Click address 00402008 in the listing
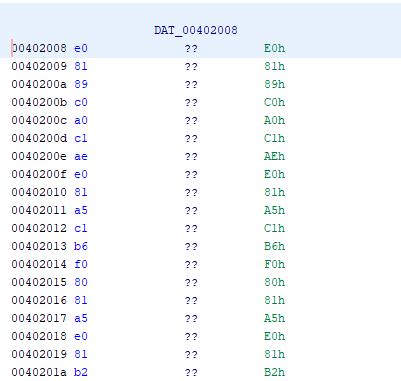The image size is (401, 381). [x=39, y=48]
